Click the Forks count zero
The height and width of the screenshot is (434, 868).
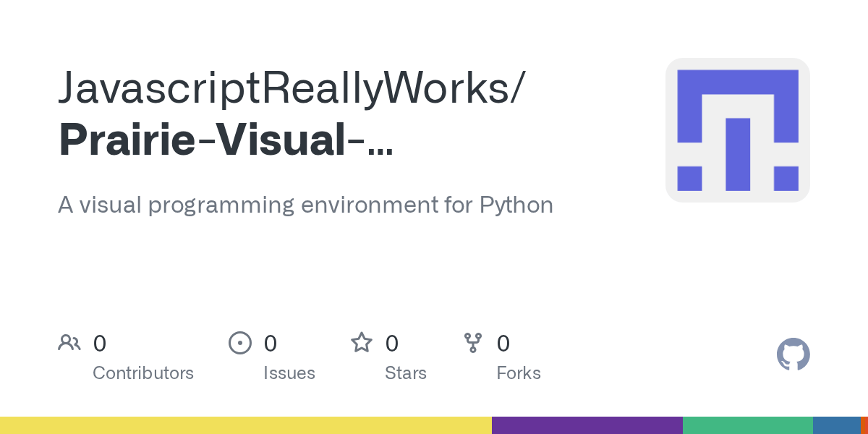click(x=503, y=344)
